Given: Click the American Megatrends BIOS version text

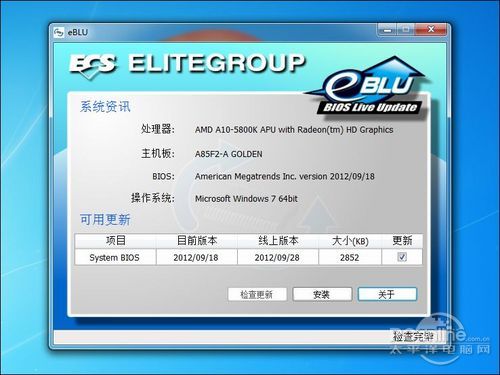Looking at the screenshot, I should tap(285, 176).
